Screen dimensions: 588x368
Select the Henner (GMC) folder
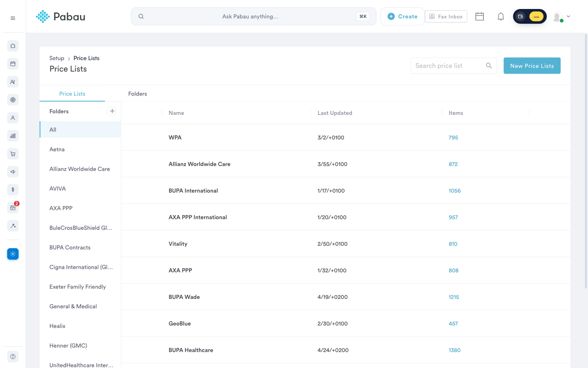pyautogui.click(x=80, y=346)
